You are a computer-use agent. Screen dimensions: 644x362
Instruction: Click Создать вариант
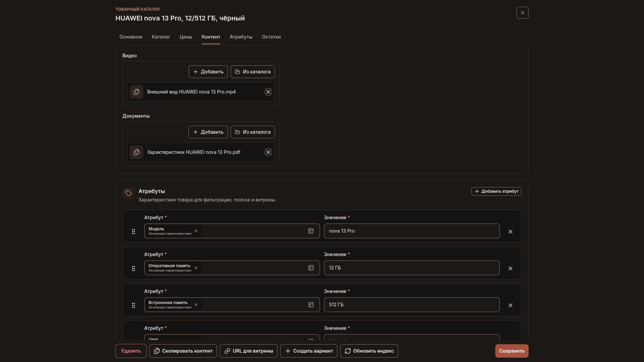point(309,351)
